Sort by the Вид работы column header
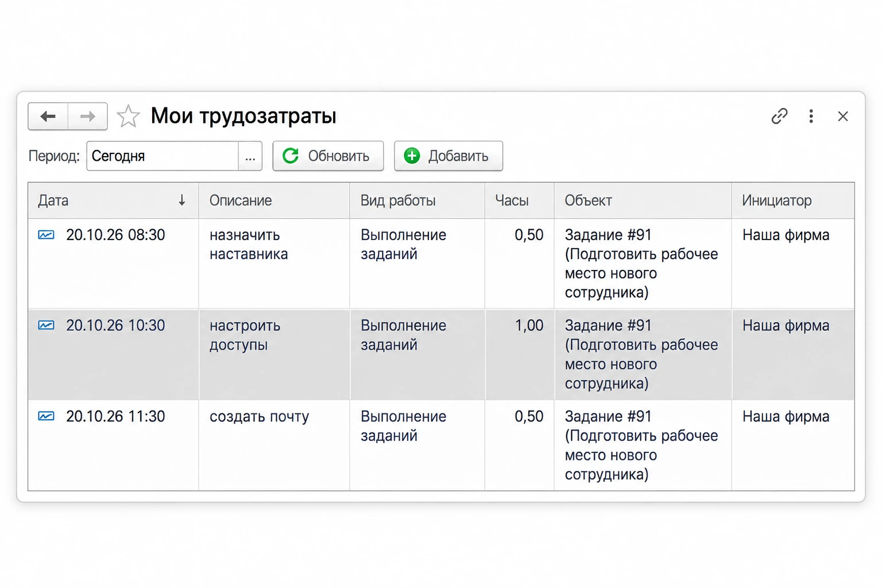The height and width of the screenshot is (588, 882). [x=417, y=200]
